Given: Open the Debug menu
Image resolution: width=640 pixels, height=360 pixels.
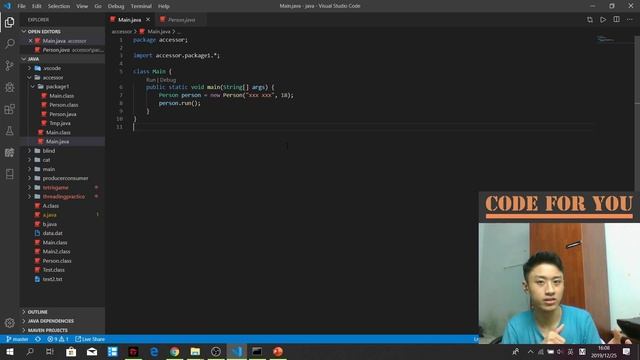Looking at the screenshot, I should pos(116,6).
